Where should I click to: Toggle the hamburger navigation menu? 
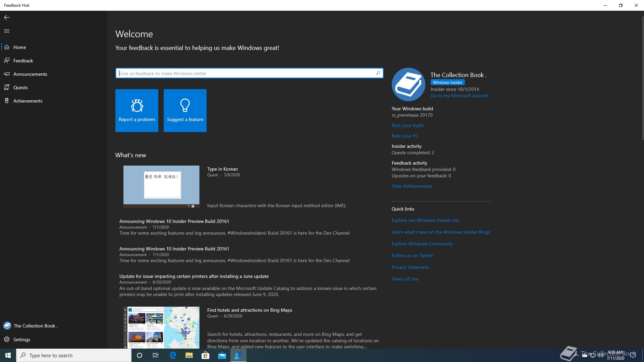7,31
